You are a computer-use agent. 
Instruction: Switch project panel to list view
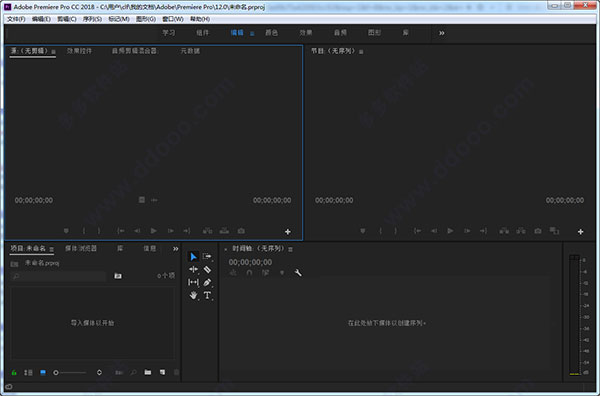click(x=28, y=372)
